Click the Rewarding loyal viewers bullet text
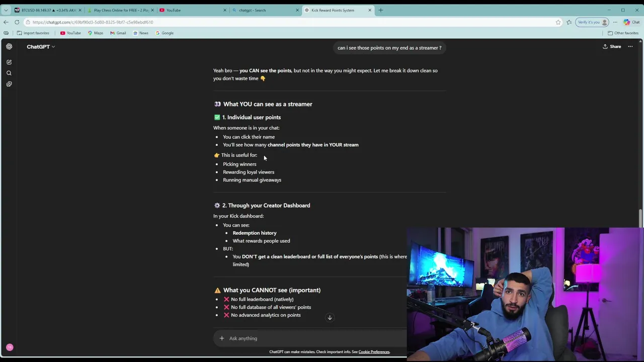This screenshot has width=644, height=362. pos(249,172)
